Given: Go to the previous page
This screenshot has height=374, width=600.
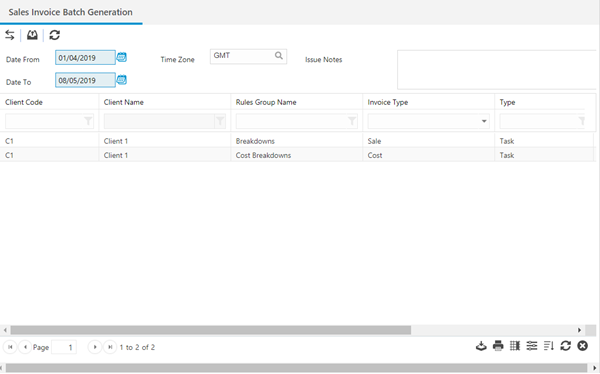Looking at the screenshot, I should tap(25, 347).
